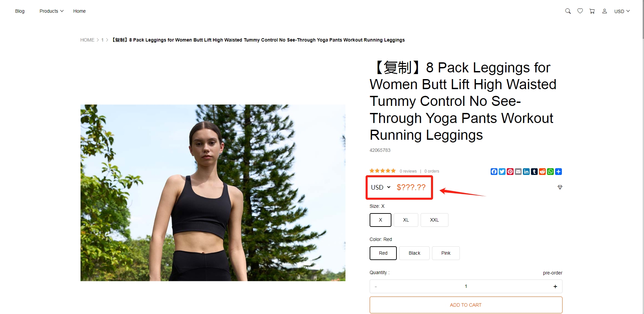Open the search icon in header
This screenshot has height=314, width=644.
[568, 11]
